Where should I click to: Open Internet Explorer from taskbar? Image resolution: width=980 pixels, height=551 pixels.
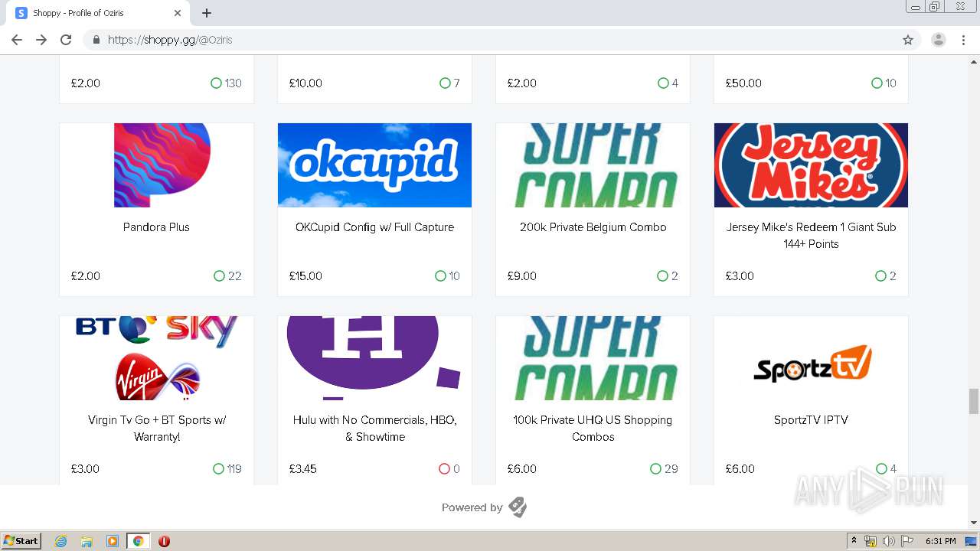[61, 541]
